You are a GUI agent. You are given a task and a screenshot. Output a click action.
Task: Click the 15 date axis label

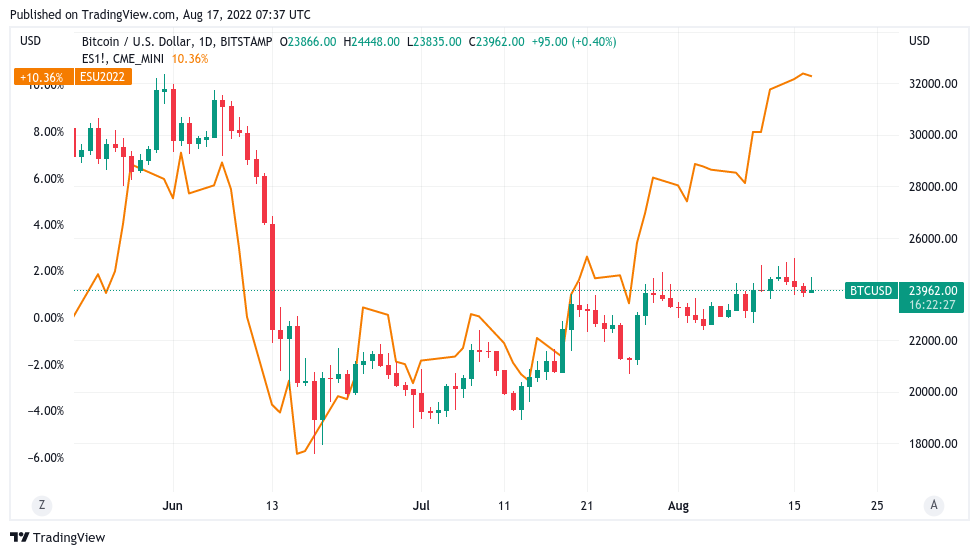point(794,506)
